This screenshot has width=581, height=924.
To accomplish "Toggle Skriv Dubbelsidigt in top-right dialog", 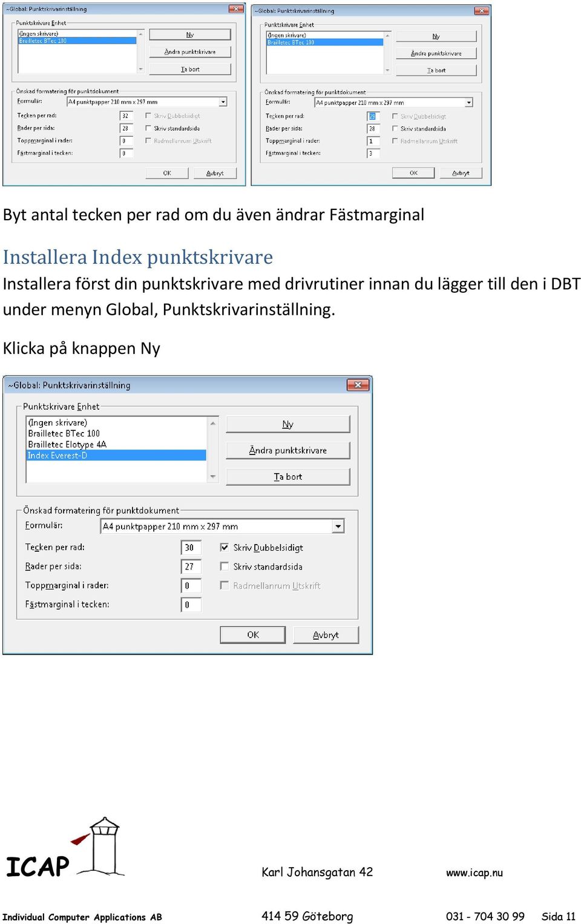I will [x=395, y=116].
